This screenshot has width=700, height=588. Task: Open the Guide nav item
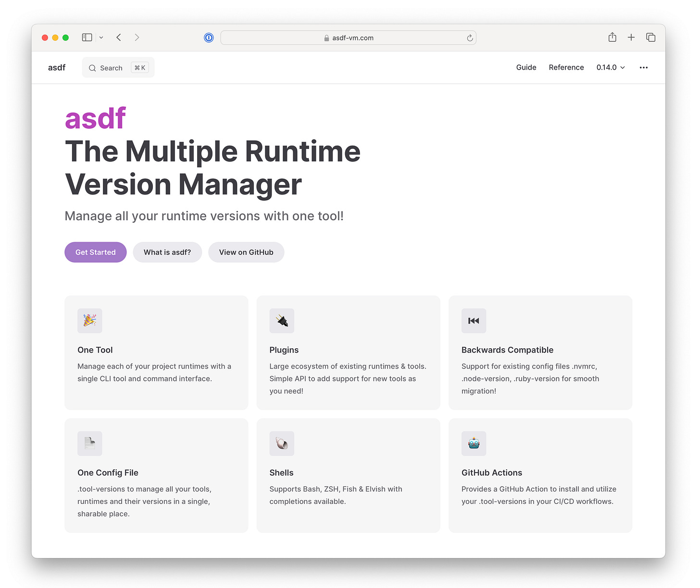coord(526,68)
